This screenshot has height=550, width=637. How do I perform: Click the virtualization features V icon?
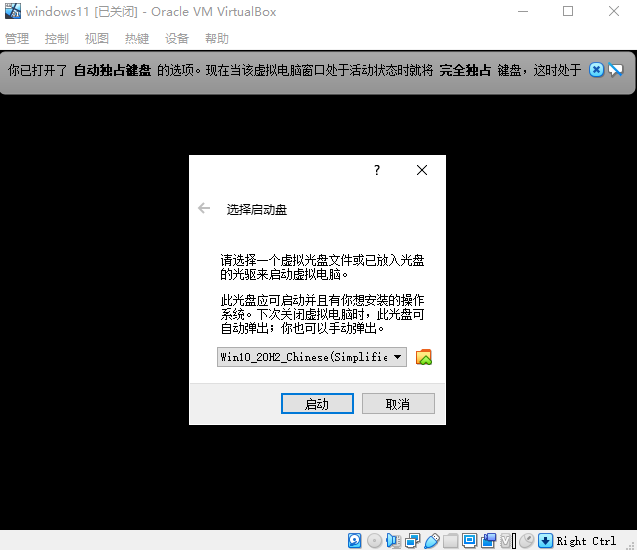pyautogui.click(x=508, y=541)
